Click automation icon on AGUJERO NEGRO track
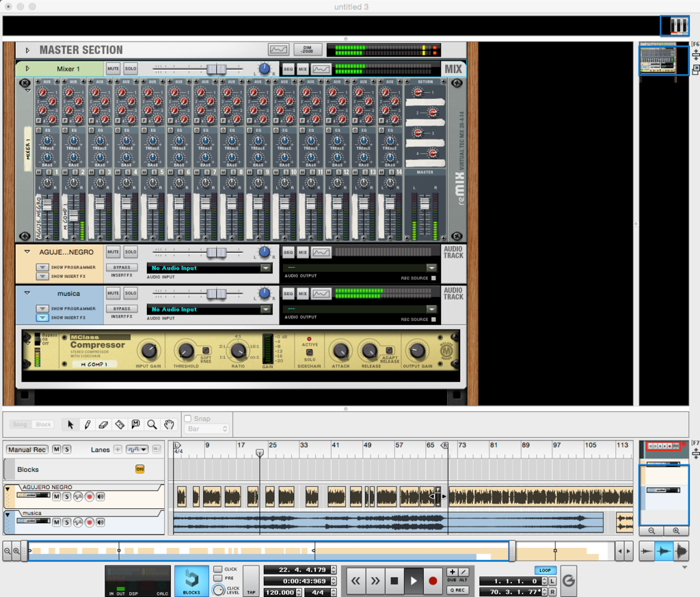The width and height of the screenshot is (700, 597). tap(78, 497)
